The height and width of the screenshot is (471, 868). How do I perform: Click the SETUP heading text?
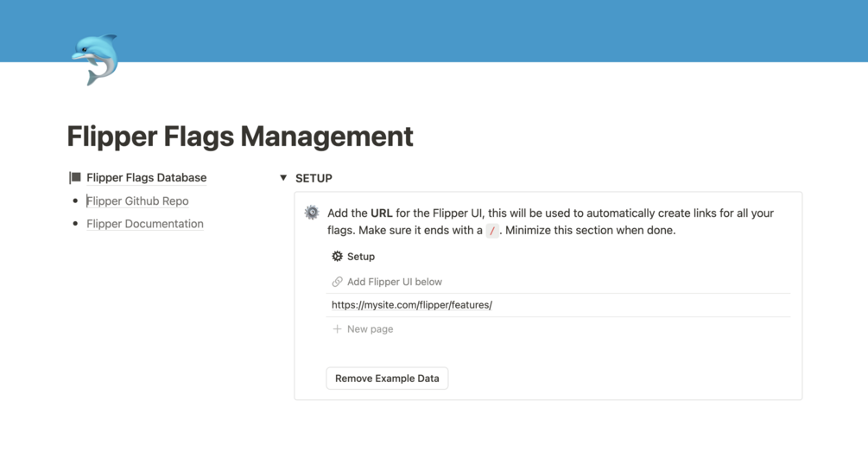tap(314, 178)
